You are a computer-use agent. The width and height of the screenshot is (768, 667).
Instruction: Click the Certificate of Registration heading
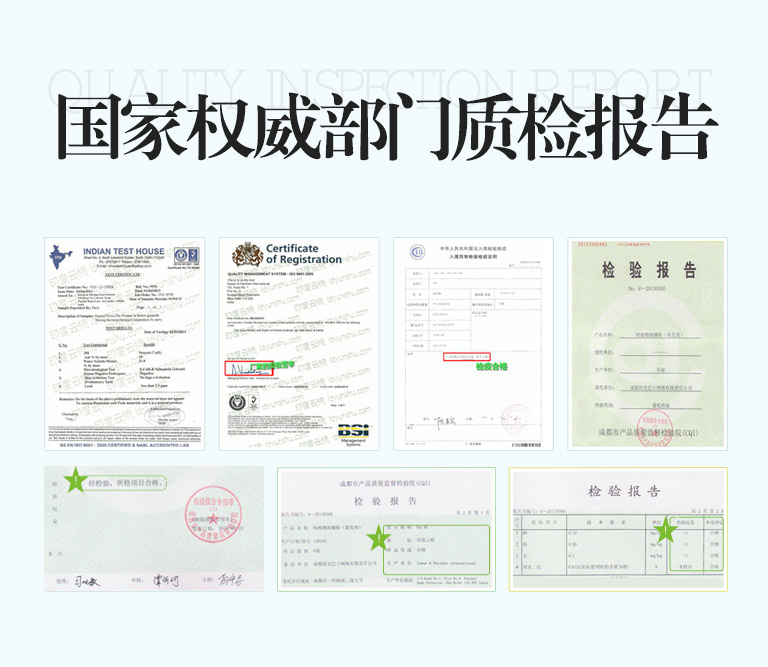coord(304,254)
